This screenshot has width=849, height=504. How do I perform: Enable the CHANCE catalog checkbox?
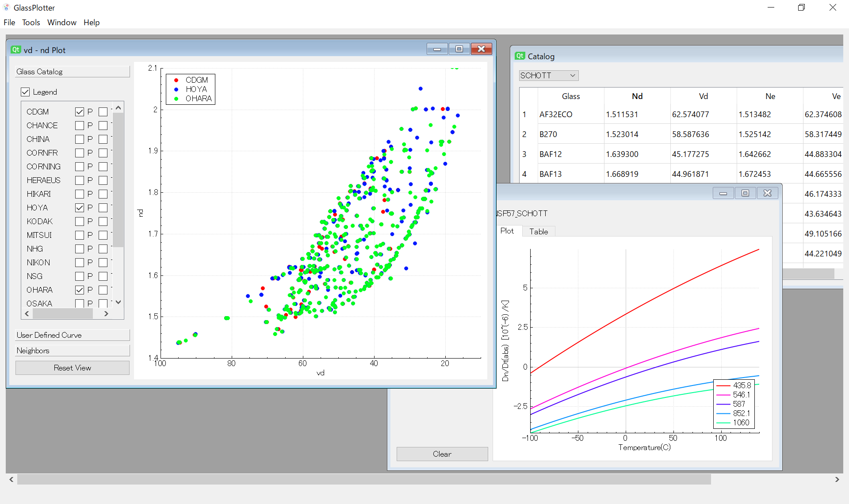[x=80, y=126]
